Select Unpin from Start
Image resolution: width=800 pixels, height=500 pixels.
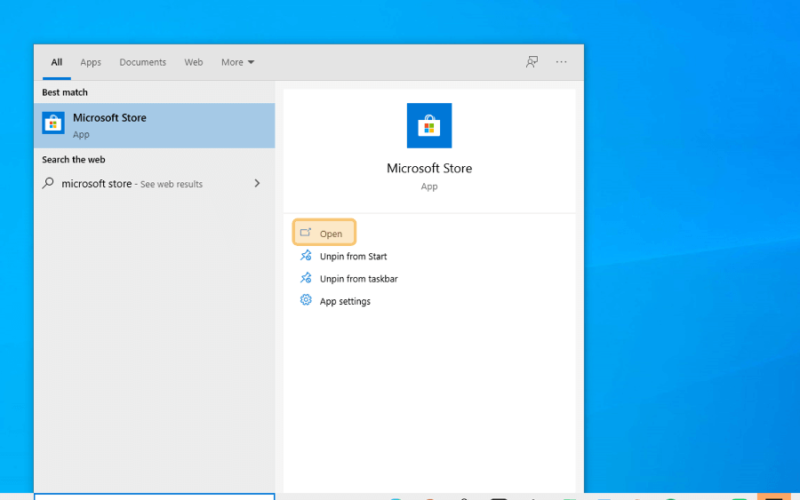coord(353,256)
